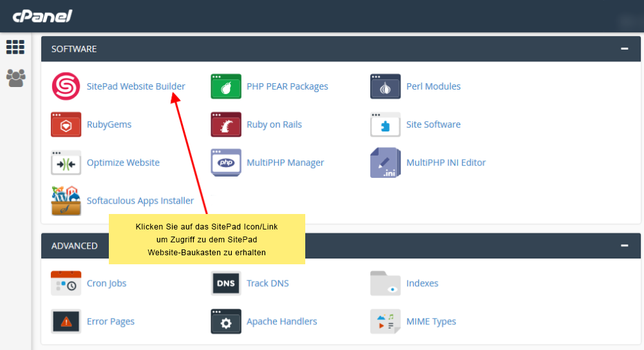
Task: Open User Manager people icon in sidebar
Action: 15,78
